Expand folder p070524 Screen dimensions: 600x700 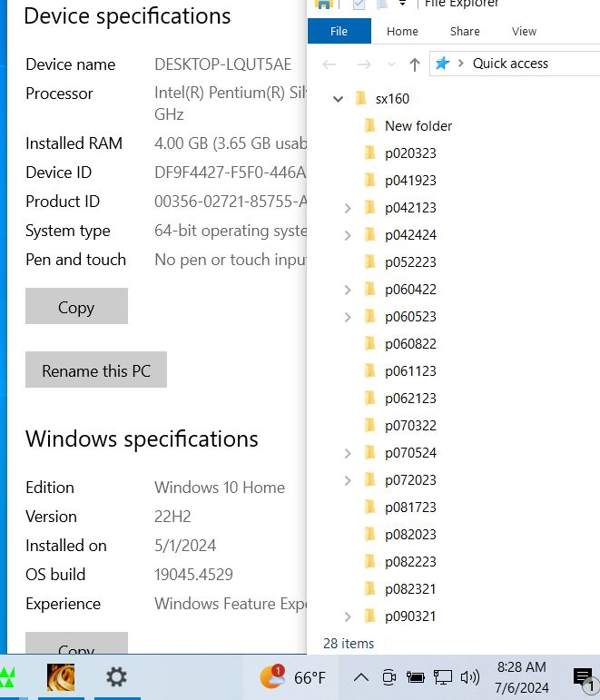tap(348, 453)
